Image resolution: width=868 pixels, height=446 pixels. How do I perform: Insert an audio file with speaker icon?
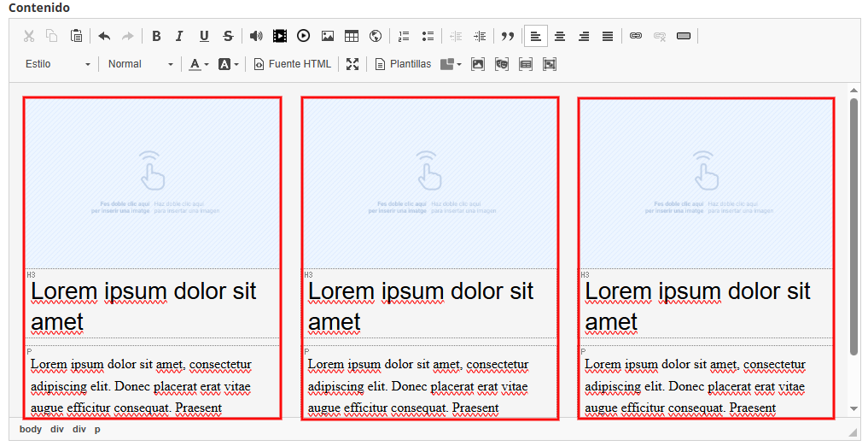256,36
